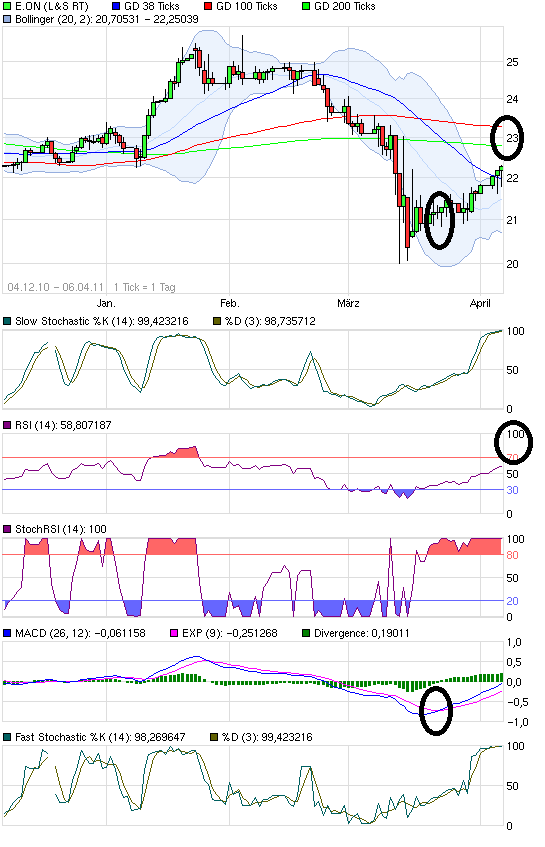
Task: Click the price axis label 20
Action: pyautogui.click(x=512, y=264)
